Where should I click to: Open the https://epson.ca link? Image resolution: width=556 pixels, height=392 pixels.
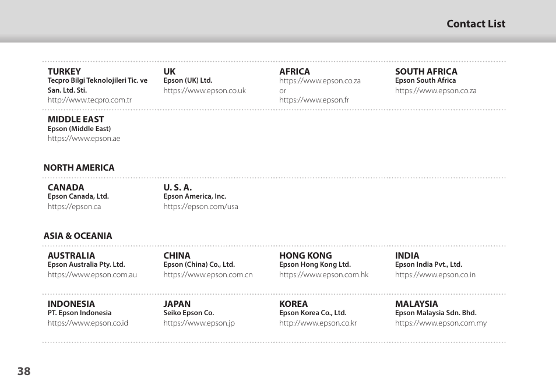pyautogui.click(x=74, y=207)
